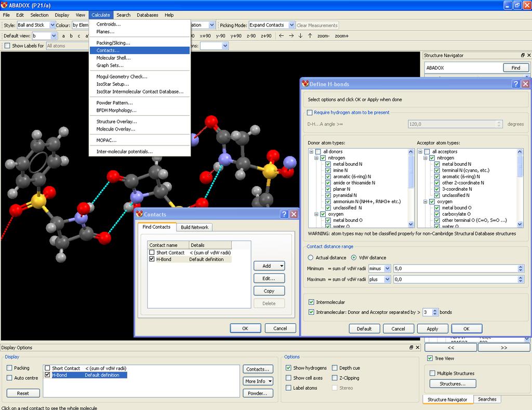Click the help icon in Contacts dialog title
This screenshot has width=532, height=410.
pos(284,214)
